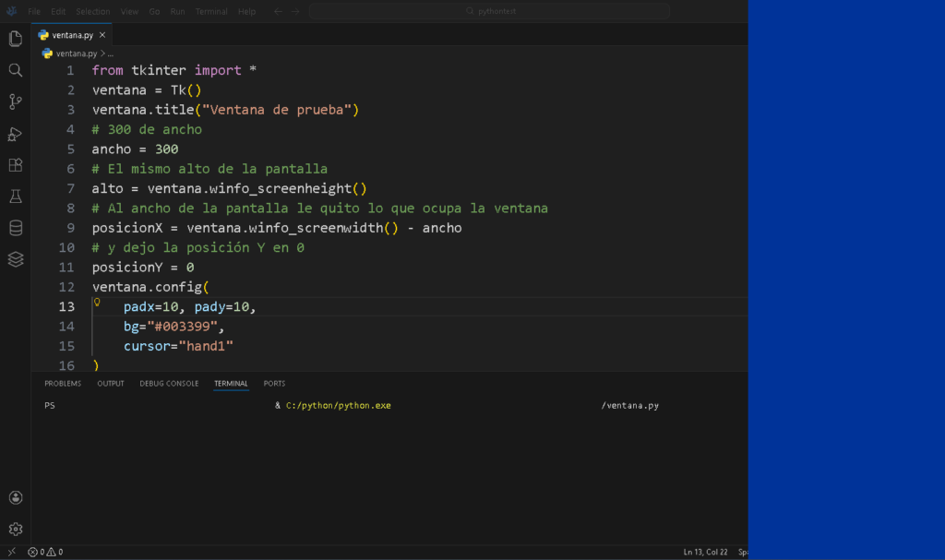Open the View menu

pyautogui.click(x=129, y=11)
